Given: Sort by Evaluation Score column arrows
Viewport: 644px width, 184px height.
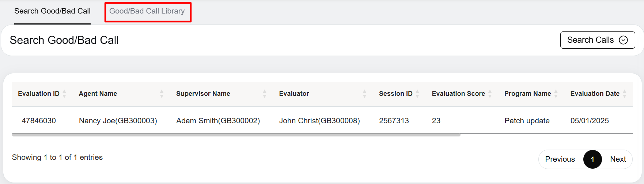Looking at the screenshot, I should coord(490,94).
